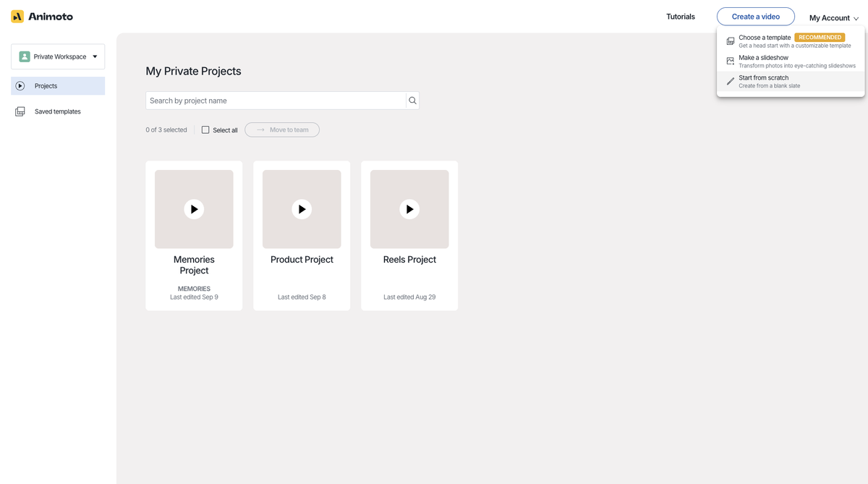Click the project name search field
Viewport: 868px width, 484px height.
coord(275,100)
